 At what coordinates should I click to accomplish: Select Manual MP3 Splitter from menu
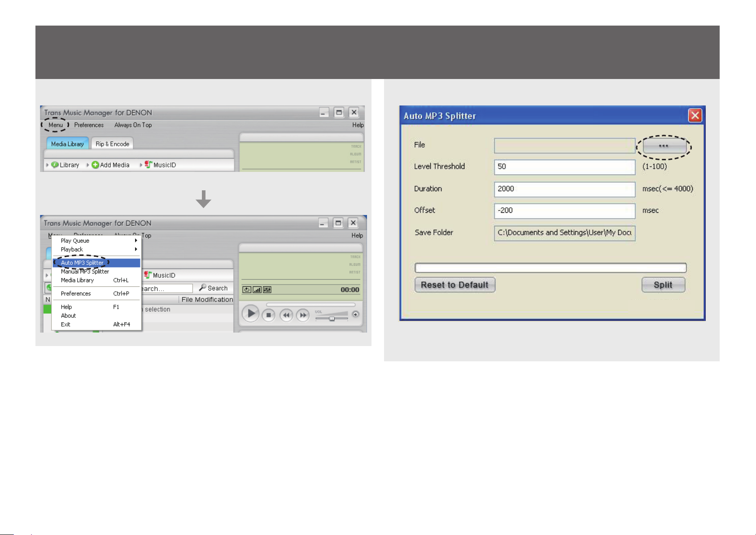[85, 272]
